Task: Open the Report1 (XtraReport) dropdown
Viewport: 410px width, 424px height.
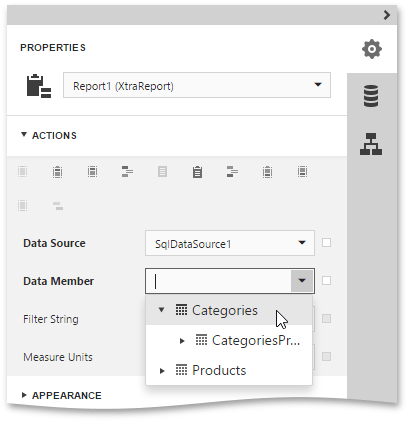Action: 197,85
